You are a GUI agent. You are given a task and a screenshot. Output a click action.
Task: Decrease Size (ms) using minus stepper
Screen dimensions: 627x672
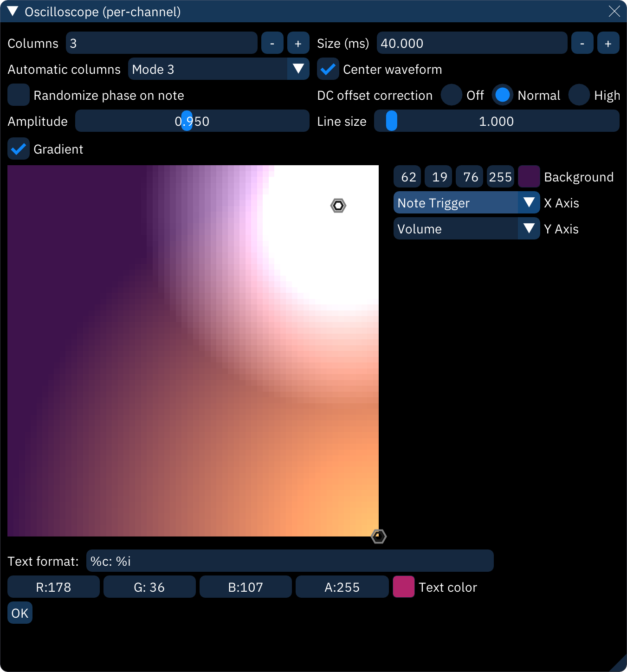(582, 43)
